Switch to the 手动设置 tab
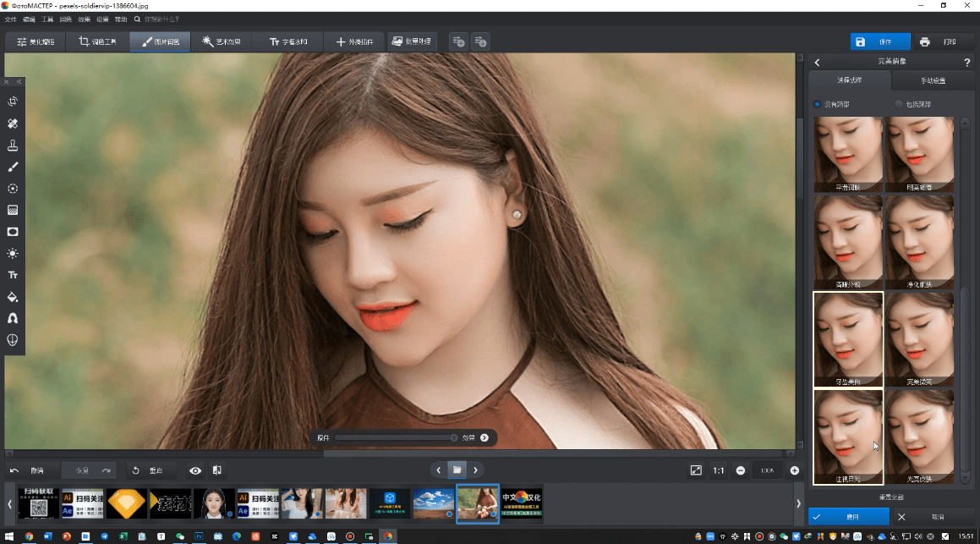This screenshot has height=544, width=980. click(x=931, y=81)
